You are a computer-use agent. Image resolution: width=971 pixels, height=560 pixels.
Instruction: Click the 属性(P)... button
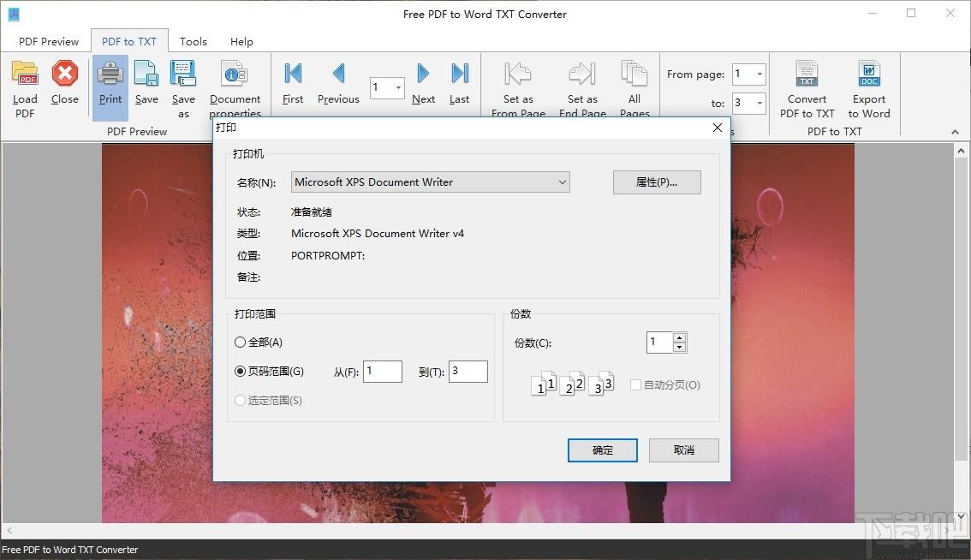(657, 182)
